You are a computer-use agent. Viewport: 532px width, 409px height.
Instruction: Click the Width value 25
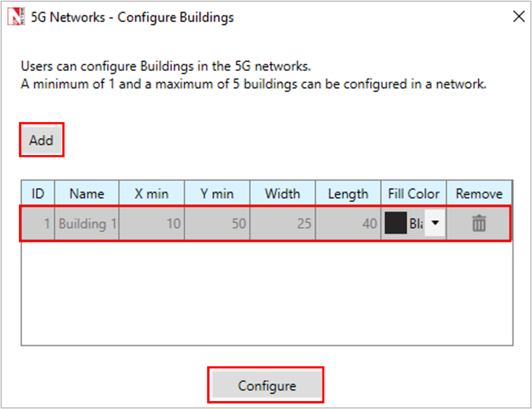282,224
